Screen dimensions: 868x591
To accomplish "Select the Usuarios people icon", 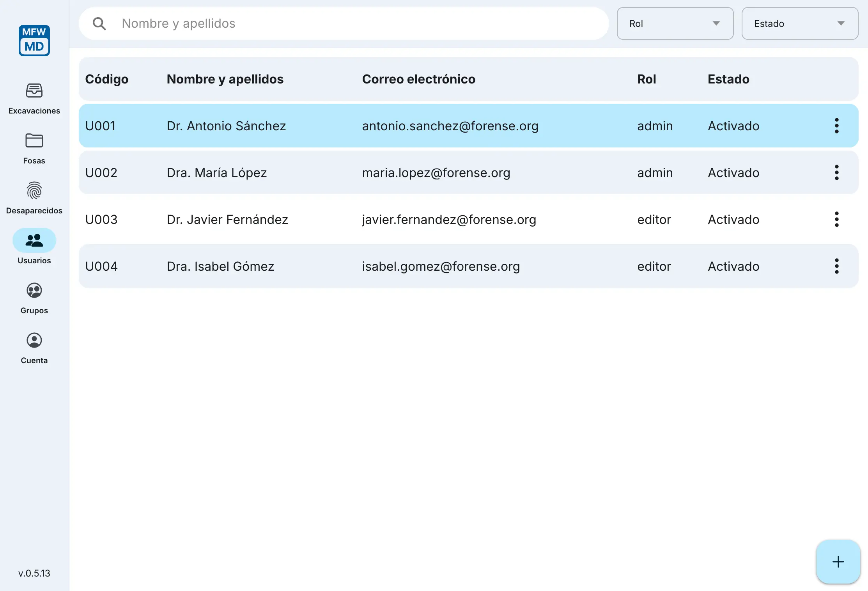I will (34, 240).
